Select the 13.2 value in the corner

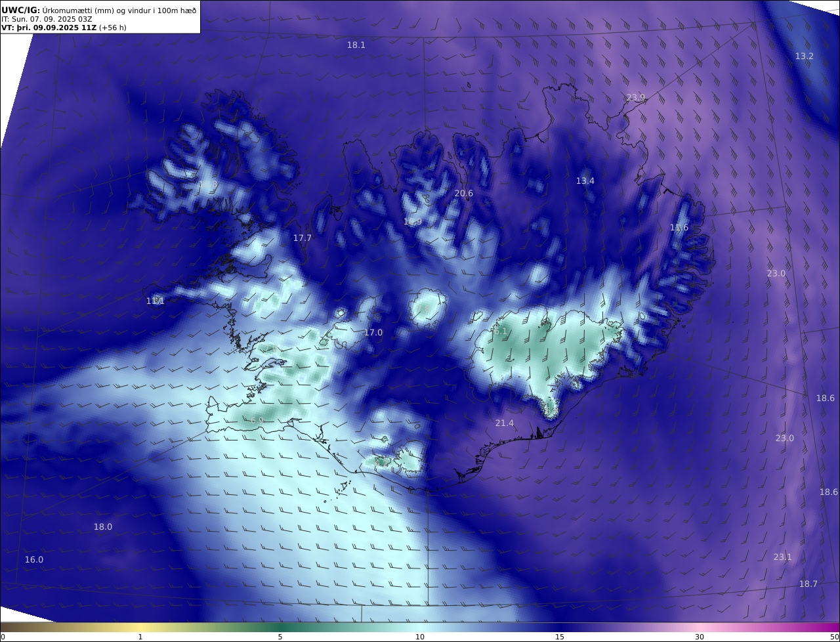(x=805, y=56)
